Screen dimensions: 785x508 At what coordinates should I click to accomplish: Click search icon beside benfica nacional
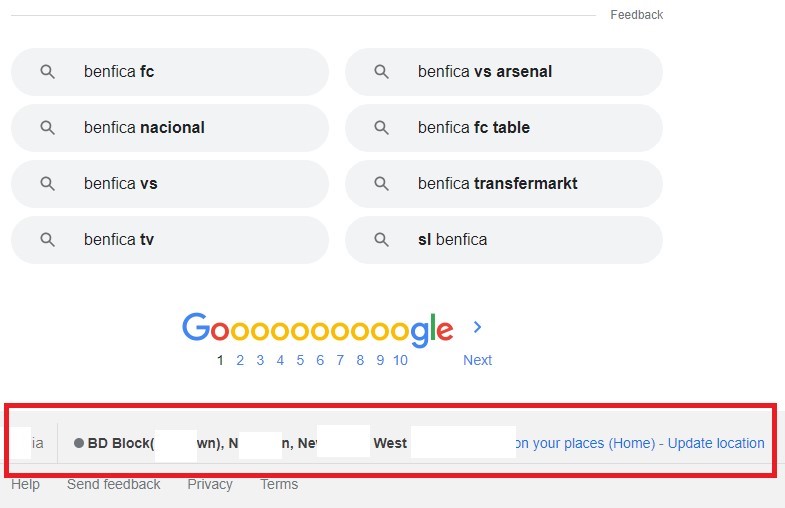point(48,128)
